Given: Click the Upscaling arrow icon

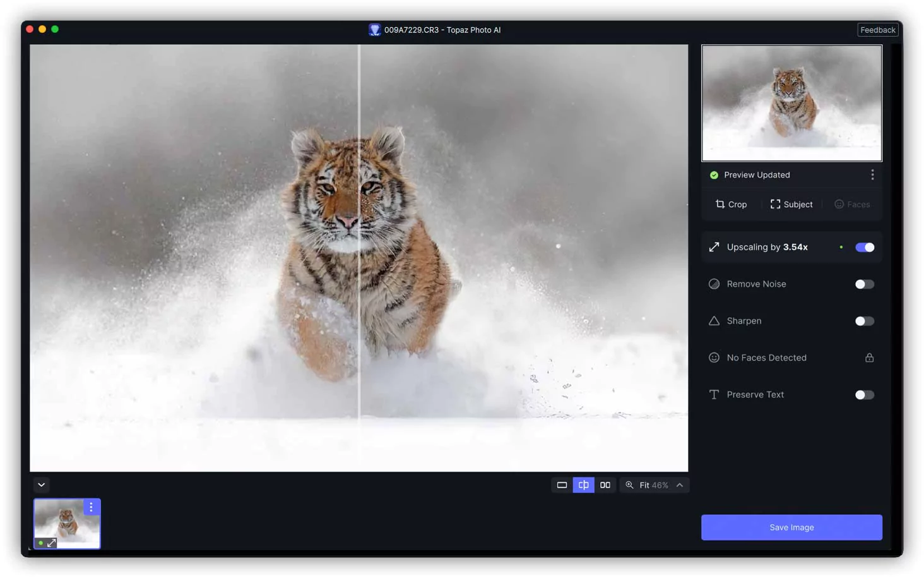Looking at the screenshot, I should [x=714, y=247].
